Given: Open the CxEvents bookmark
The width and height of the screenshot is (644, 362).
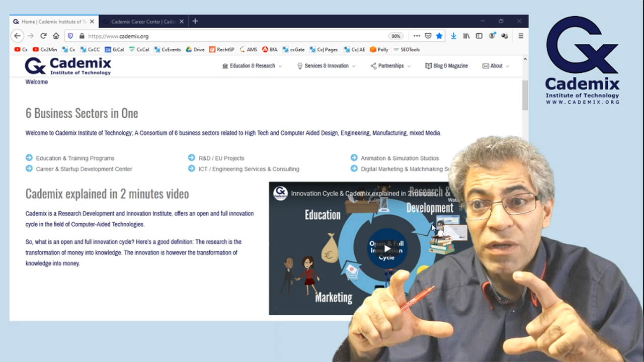Looking at the screenshot, I should pos(168,49).
